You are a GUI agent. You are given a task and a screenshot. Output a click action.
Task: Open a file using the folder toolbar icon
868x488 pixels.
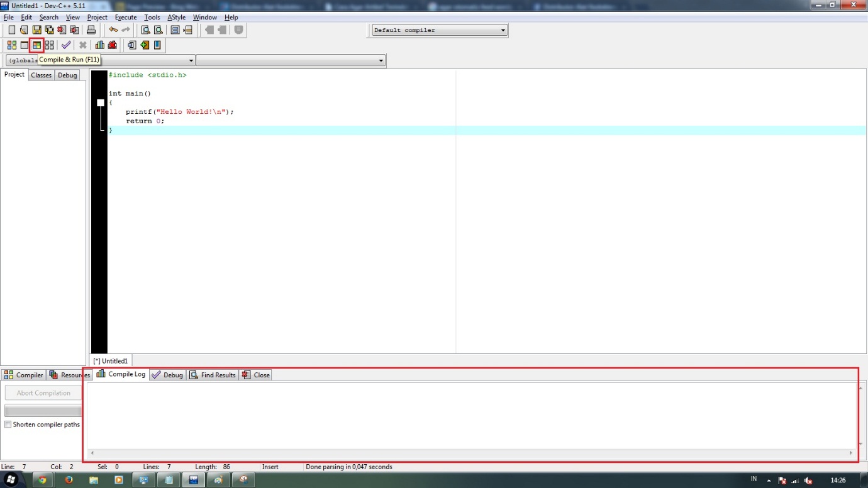tap(24, 30)
